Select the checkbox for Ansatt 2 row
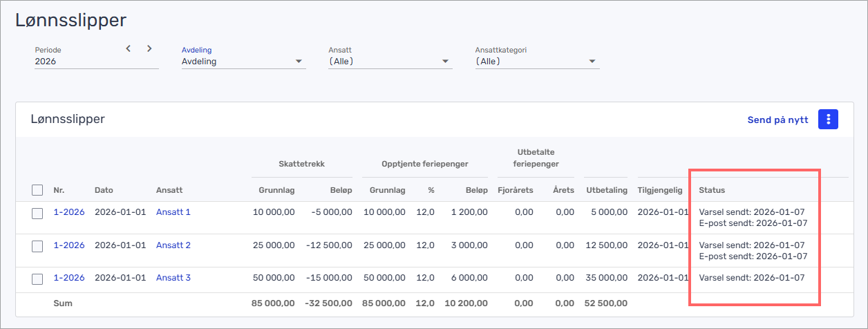This screenshot has width=868, height=329. [37, 246]
